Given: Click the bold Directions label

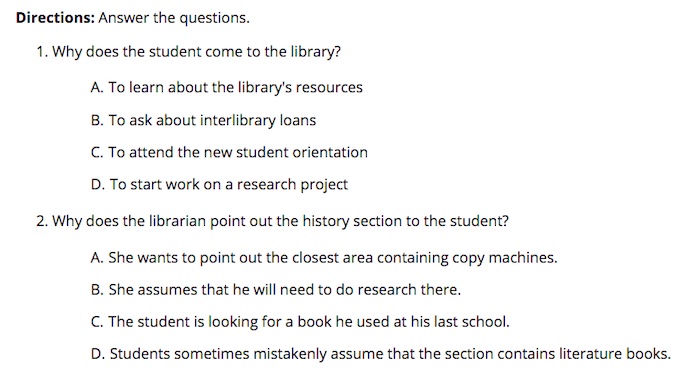Looking at the screenshot, I should coord(55,18).
